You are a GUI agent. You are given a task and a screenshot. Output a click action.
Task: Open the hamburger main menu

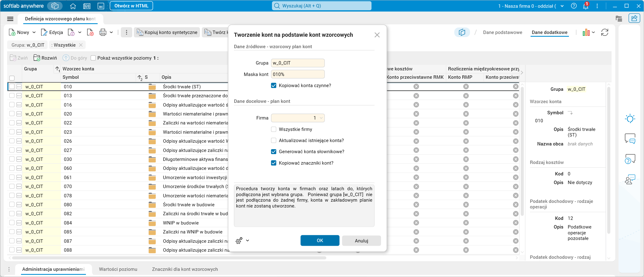[x=10, y=19]
